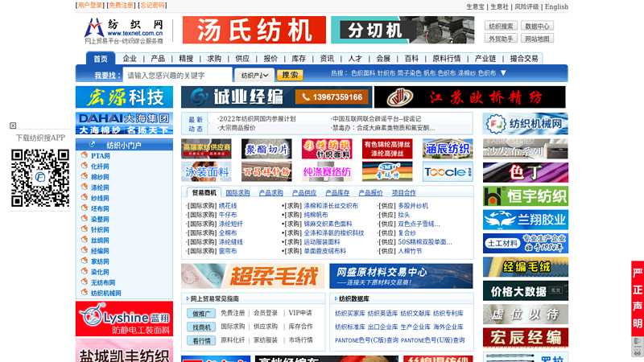Click the 免费注册 link

click(122, 6)
